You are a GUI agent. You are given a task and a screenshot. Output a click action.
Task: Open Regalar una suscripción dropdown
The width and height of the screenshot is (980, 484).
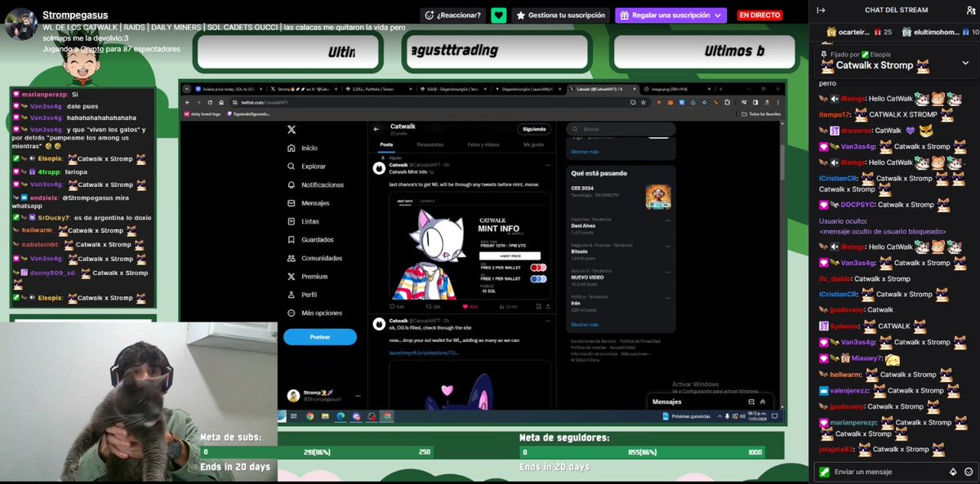[670, 15]
